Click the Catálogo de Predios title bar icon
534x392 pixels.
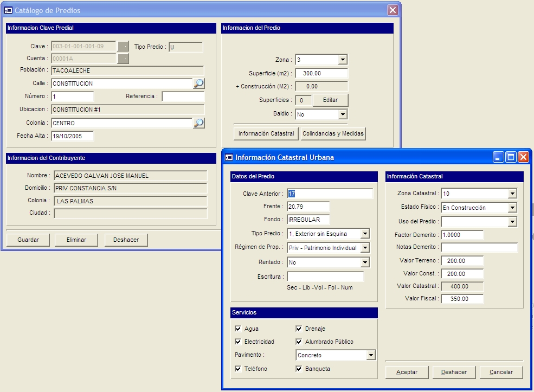[x=8, y=10]
